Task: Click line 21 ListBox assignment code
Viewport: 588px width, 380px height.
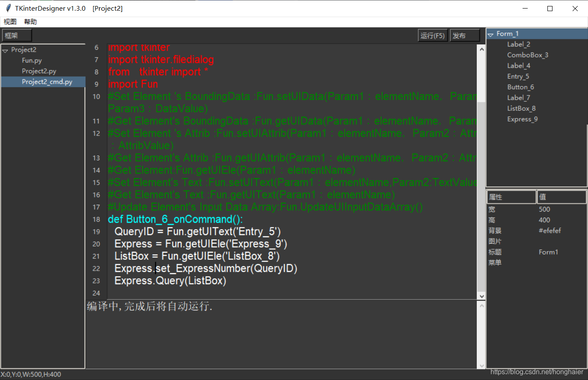Action: (x=197, y=256)
